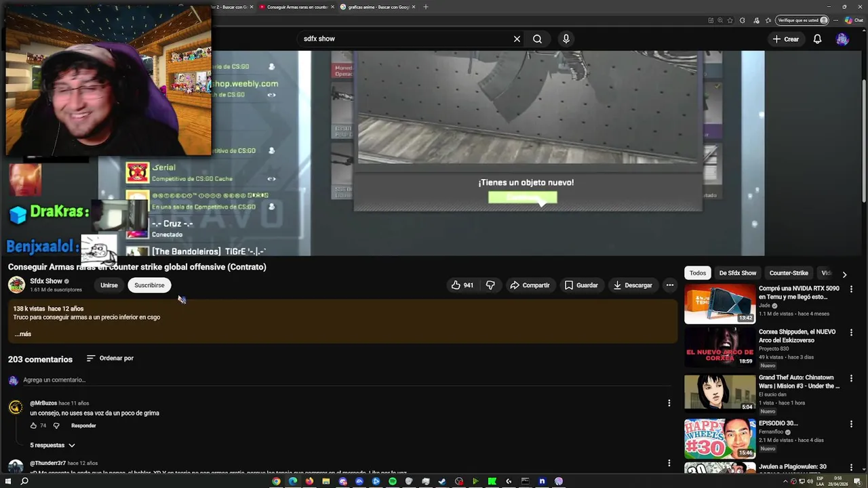Open YouTube notifications bell

817,39
